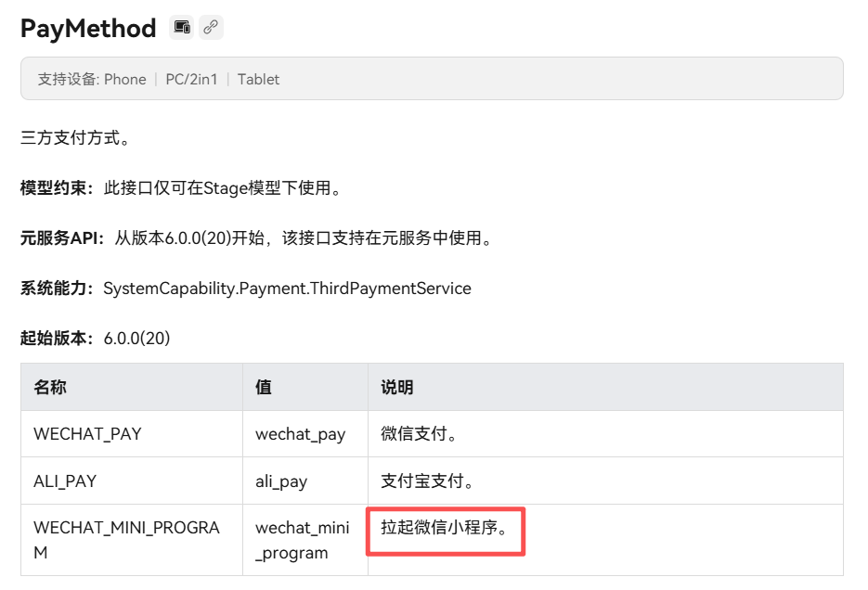This screenshot has width=868, height=590.
Task: Click the Tablet device label
Action: (258, 79)
